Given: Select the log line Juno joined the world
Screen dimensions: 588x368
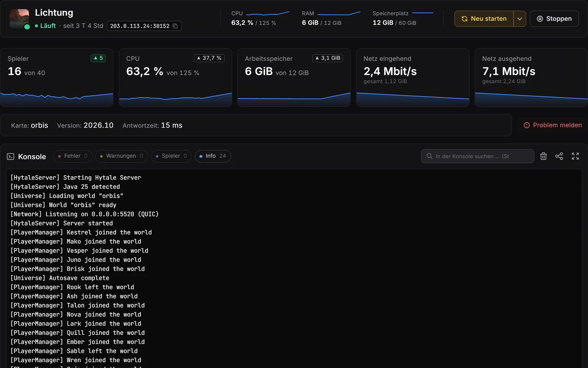Looking at the screenshot, I should click(x=76, y=260).
